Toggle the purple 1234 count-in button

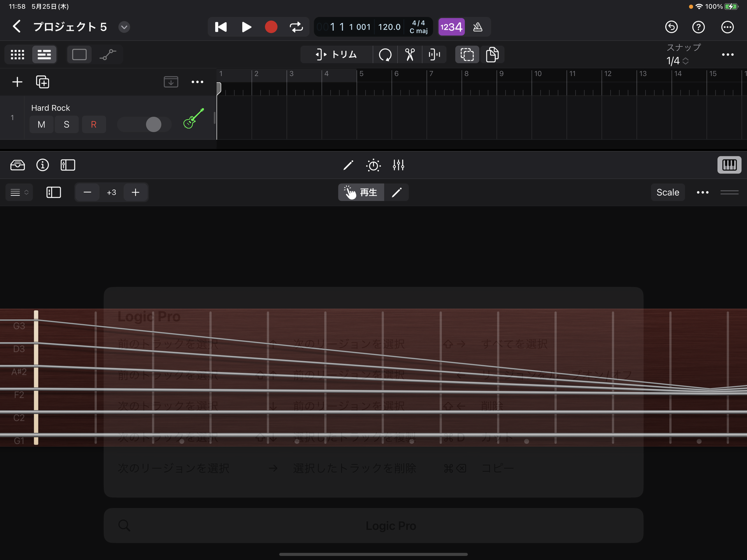click(451, 27)
